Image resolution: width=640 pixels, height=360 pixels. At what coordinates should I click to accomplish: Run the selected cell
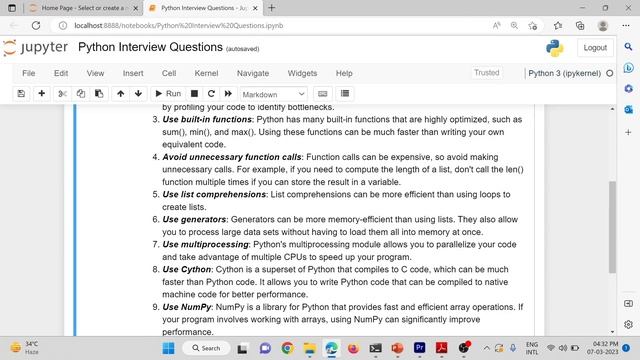click(x=168, y=94)
